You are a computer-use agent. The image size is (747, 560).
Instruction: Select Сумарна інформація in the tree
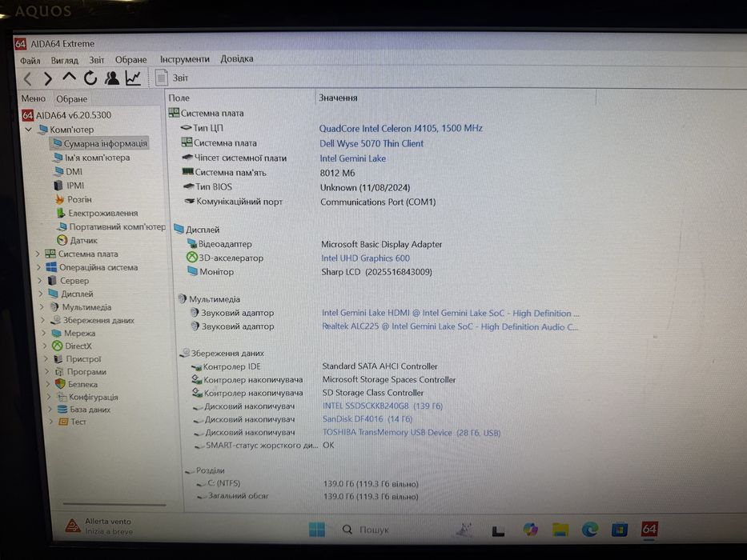(x=100, y=143)
